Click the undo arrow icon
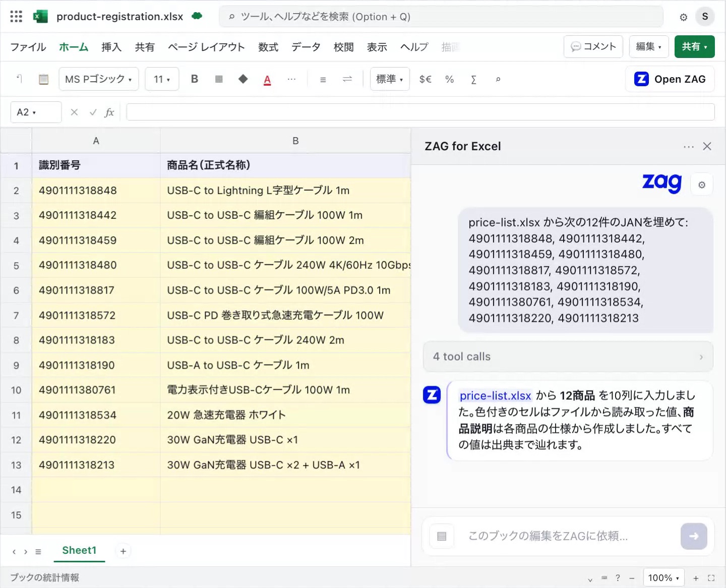 (19, 79)
